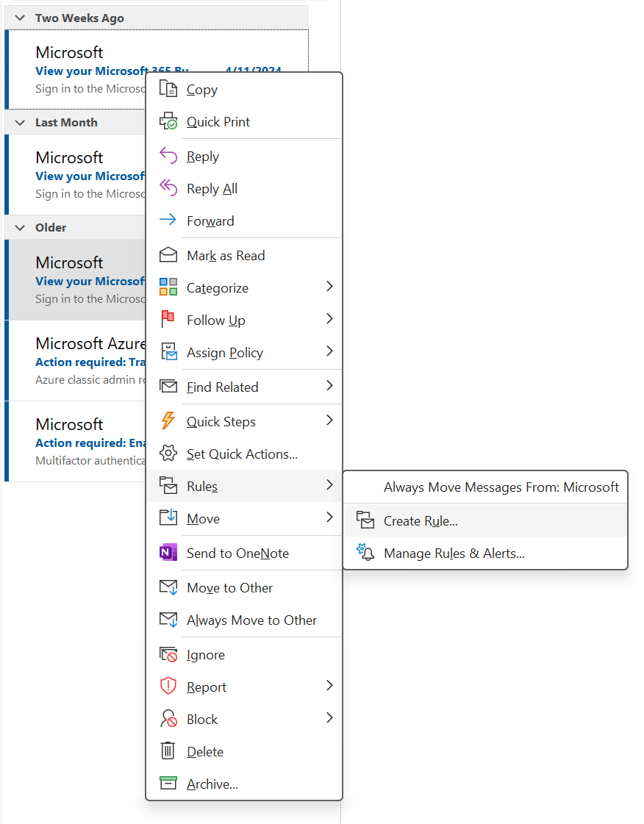Choose Set Quick Actions...

244,454
